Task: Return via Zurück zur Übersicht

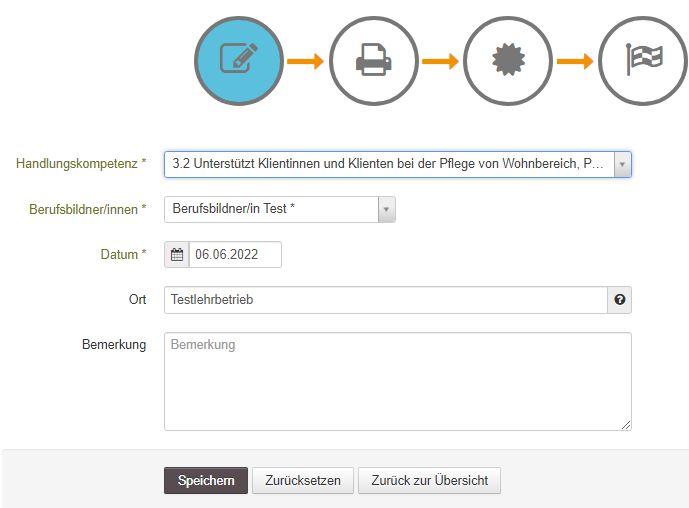Action: coord(429,481)
